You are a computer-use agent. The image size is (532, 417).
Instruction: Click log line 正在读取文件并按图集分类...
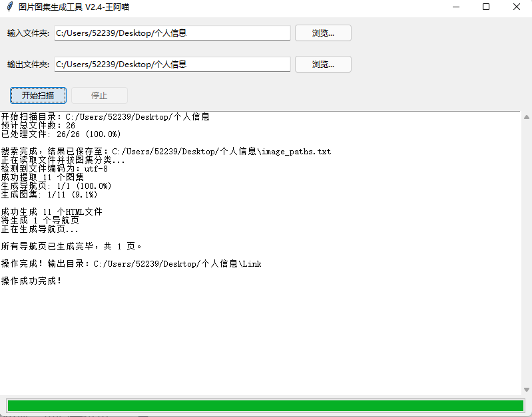click(x=63, y=160)
